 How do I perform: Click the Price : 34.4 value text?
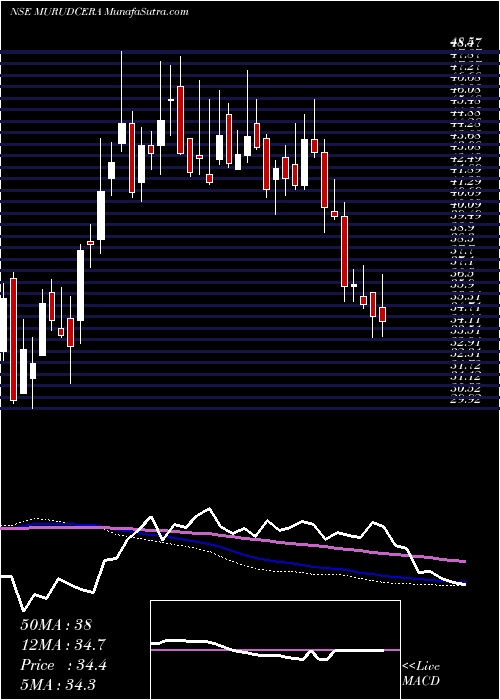tap(63, 665)
